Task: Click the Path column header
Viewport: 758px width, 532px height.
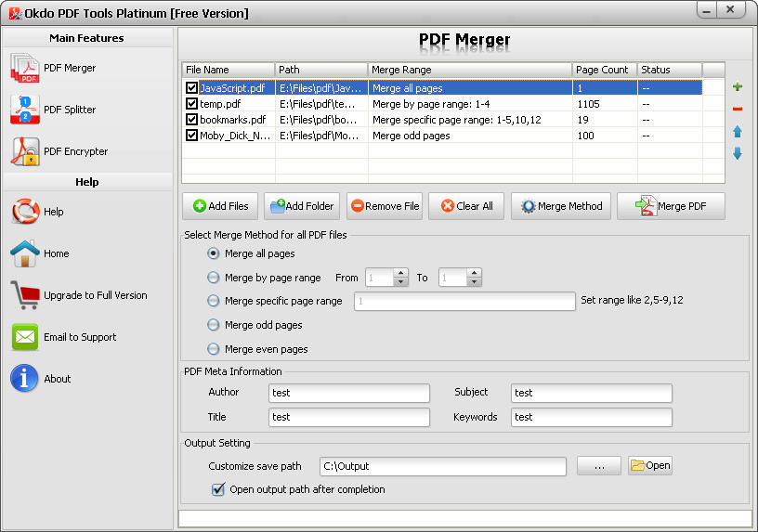Action: click(x=321, y=70)
